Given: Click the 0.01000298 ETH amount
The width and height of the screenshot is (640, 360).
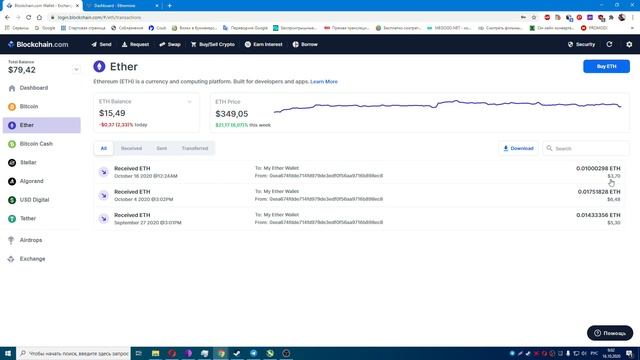Looking at the screenshot, I should [x=598, y=168].
